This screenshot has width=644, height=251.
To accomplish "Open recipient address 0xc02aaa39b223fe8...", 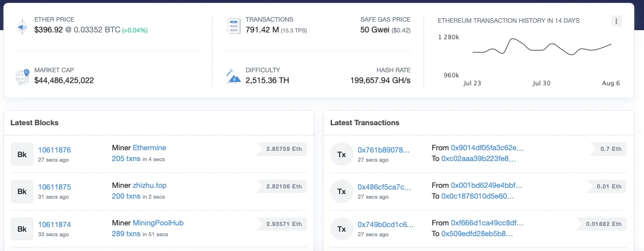I will (478, 159).
